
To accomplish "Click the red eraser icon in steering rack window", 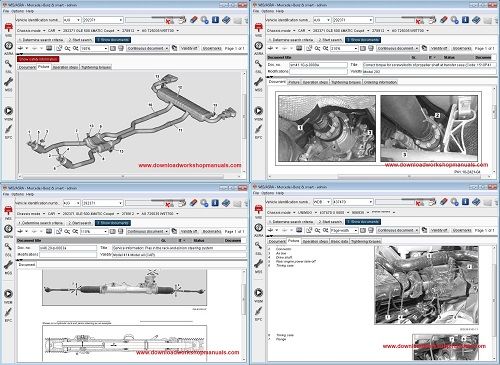I will click(x=194, y=203).
